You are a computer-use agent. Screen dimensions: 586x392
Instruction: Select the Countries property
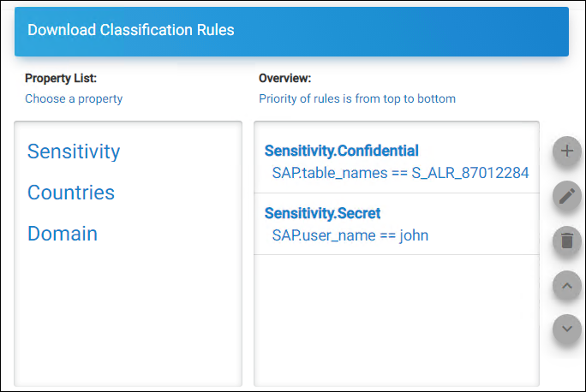(x=71, y=193)
